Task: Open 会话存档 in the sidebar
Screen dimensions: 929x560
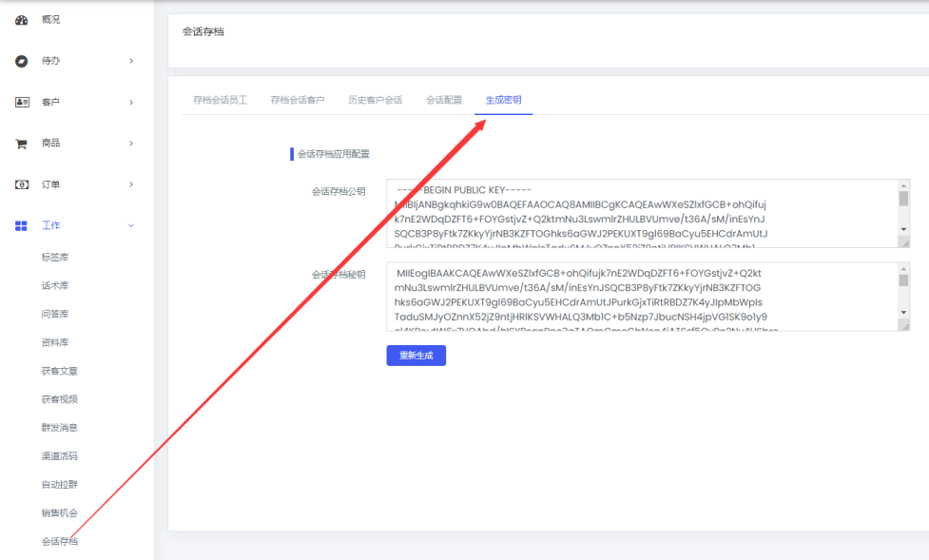Action: point(59,541)
